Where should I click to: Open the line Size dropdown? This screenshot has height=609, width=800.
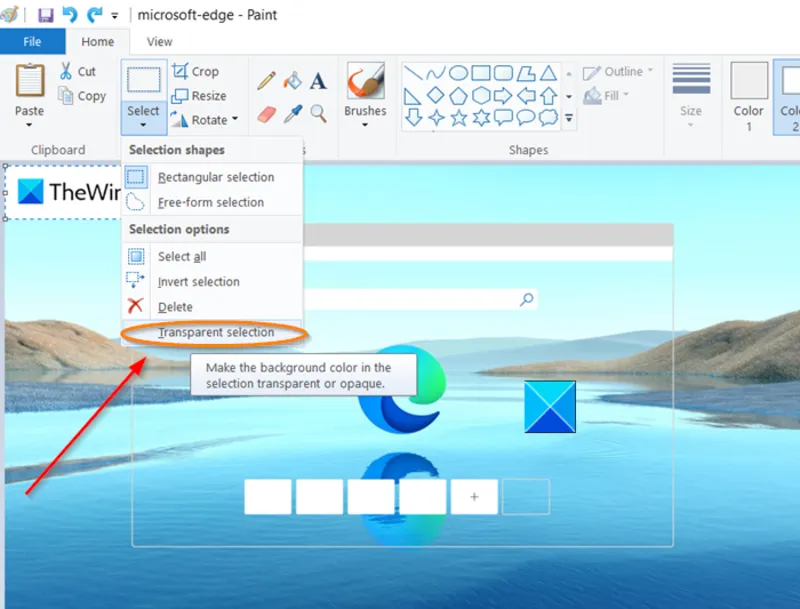point(691,95)
